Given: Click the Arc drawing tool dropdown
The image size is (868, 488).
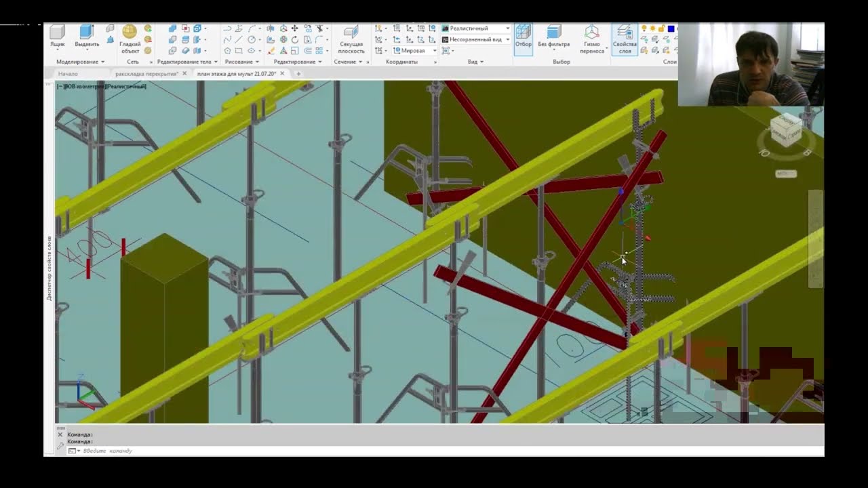Looking at the screenshot, I should [260, 28].
